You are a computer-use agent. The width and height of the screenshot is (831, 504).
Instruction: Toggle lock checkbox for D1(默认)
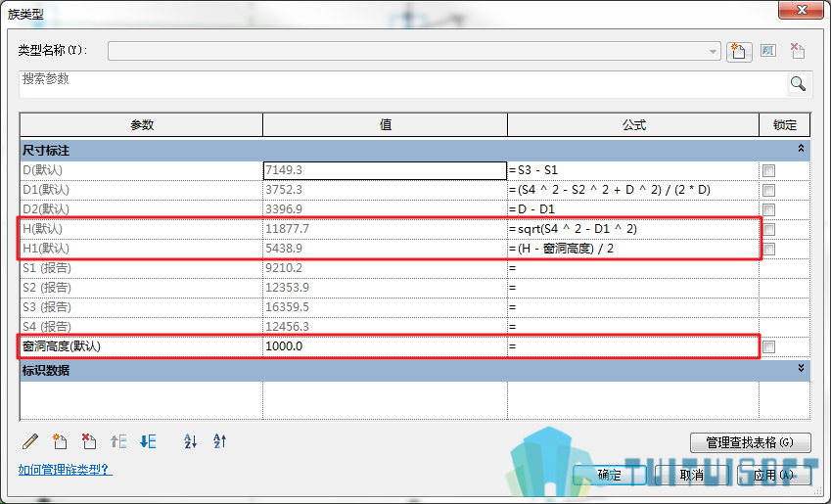[769, 190]
